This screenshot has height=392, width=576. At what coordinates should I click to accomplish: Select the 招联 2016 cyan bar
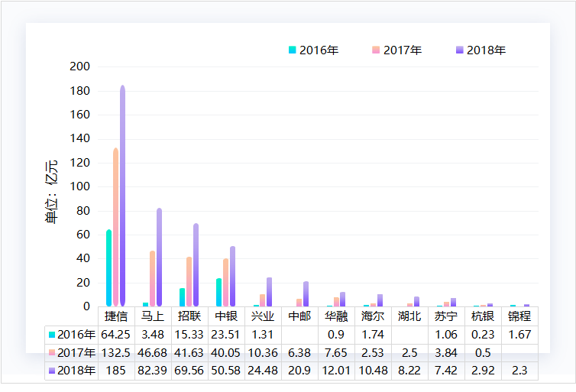pyautogui.click(x=183, y=297)
